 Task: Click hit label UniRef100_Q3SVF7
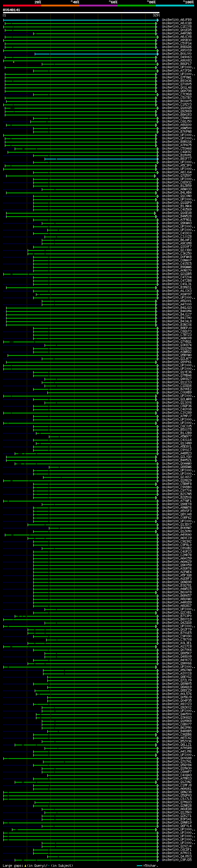click(177, 247)
